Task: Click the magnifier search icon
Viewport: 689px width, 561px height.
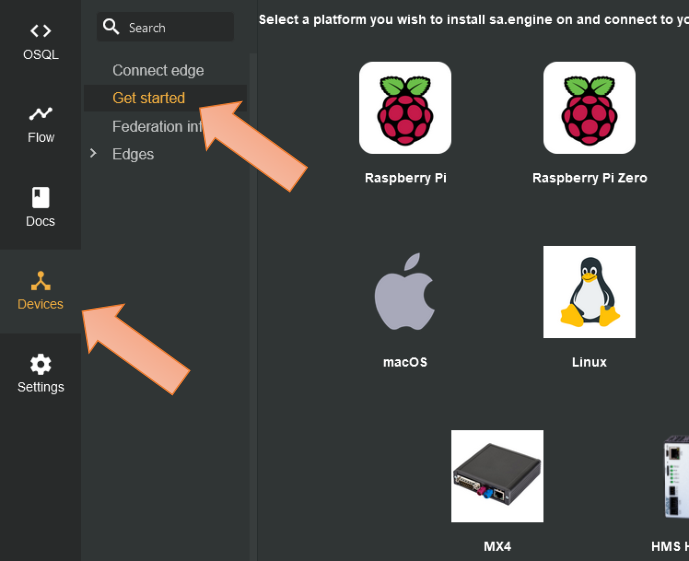Action: click(x=111, y=27)
